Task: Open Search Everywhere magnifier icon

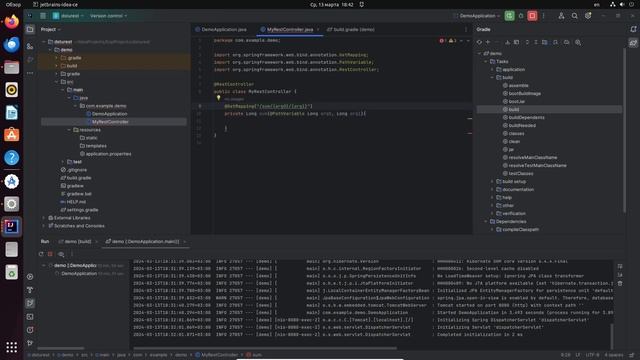Action: (x=574, y=16)
